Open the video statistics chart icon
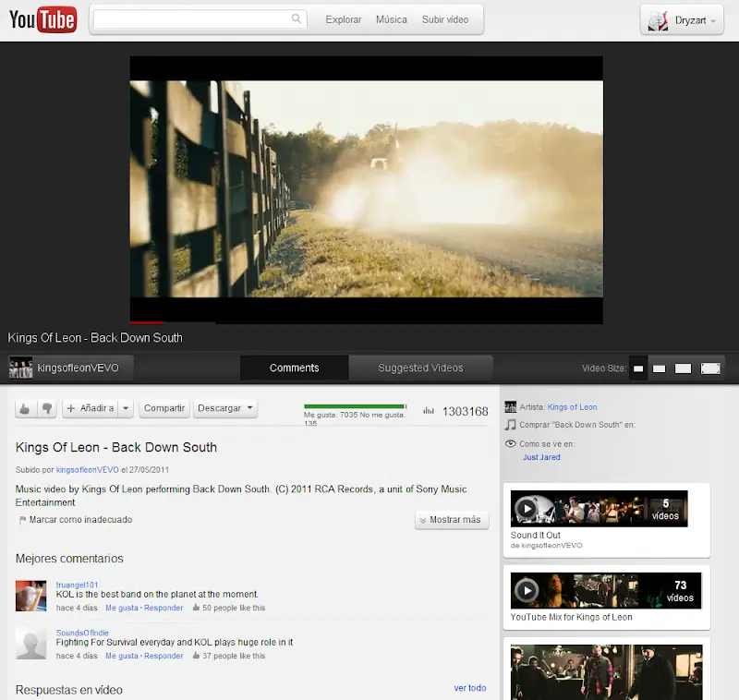Screen dimensions: 739x700 (x=429, y=411)
